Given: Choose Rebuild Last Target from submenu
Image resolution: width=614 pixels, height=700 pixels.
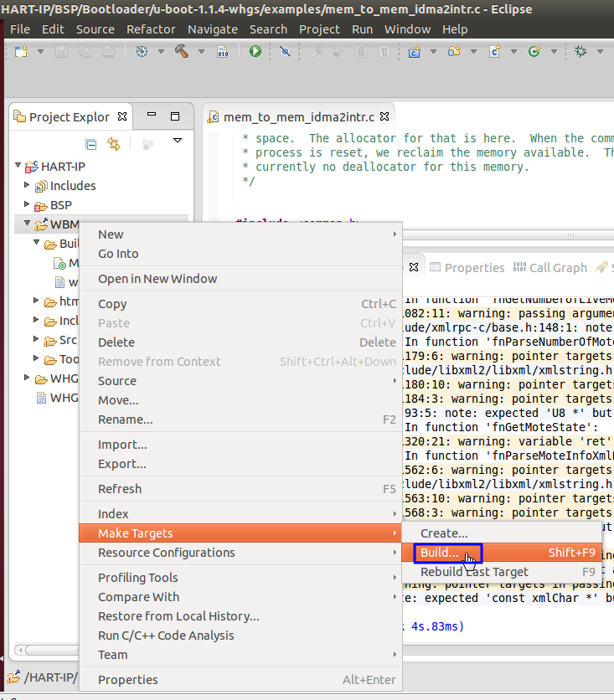Looking at the screenshot, I should point(474,572).
